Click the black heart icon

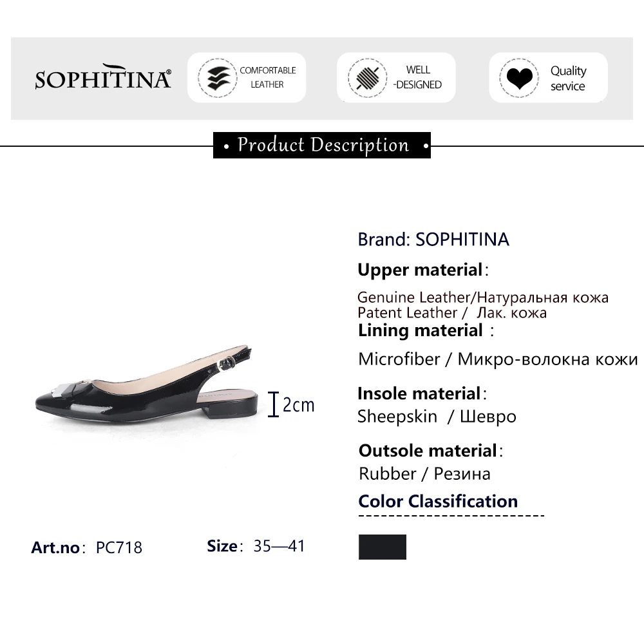tap(519, 78)
